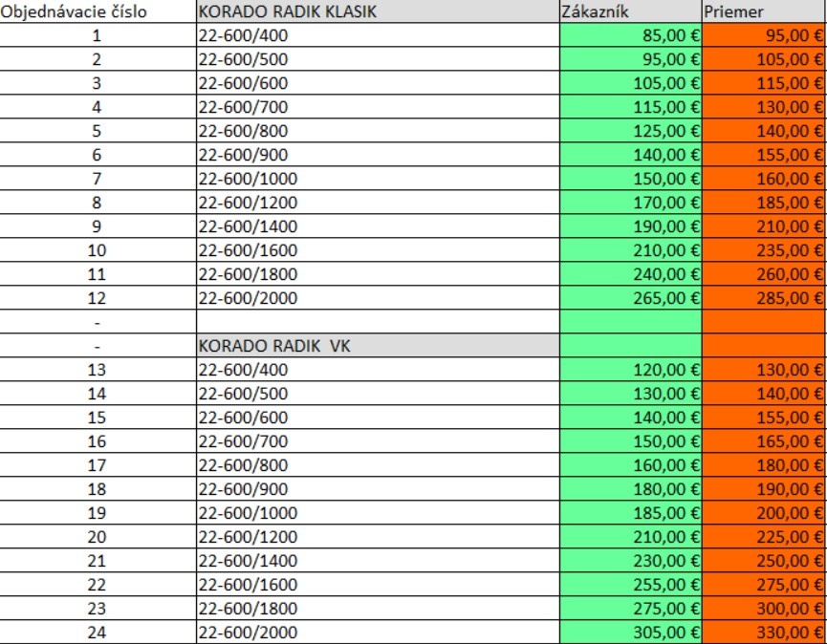Screen dimensions: 827x644
Task: Select order number 12 cell
Action: point(98,298)
